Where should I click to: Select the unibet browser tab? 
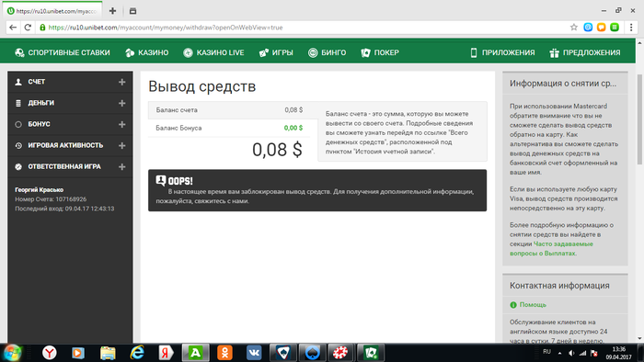pos(52,11)
